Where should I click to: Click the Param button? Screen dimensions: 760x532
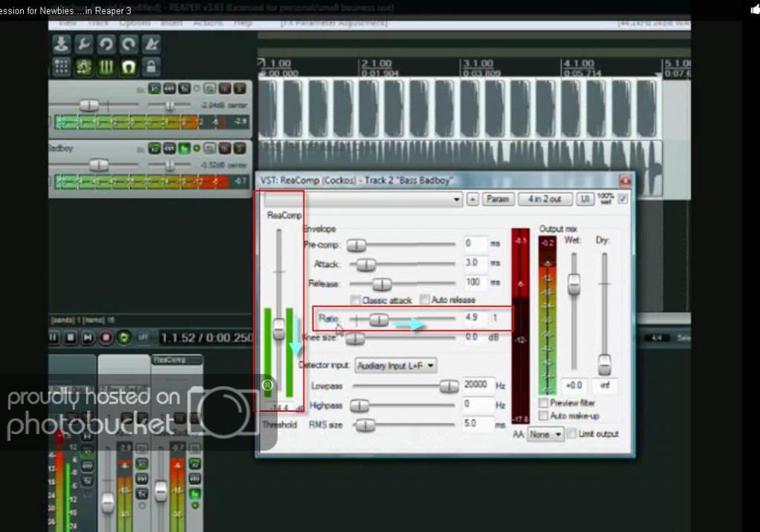pyautogui.click(x=498, y=200)
